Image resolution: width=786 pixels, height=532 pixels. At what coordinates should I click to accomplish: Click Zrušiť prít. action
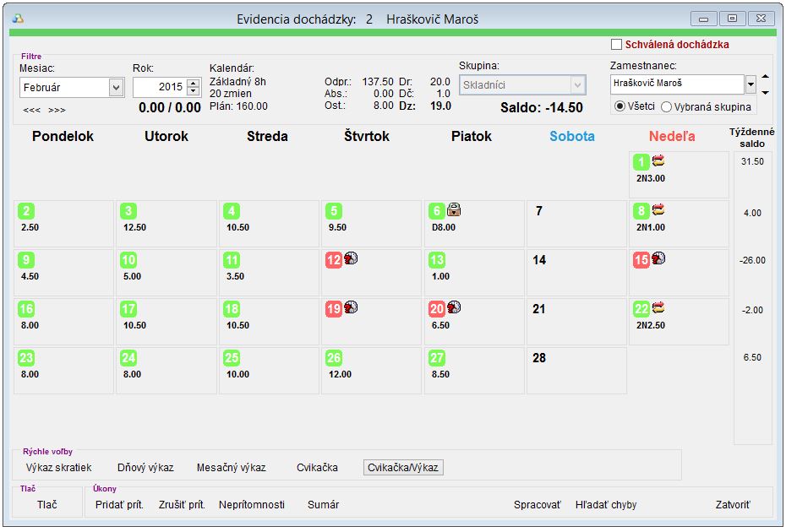click(182, 504)
